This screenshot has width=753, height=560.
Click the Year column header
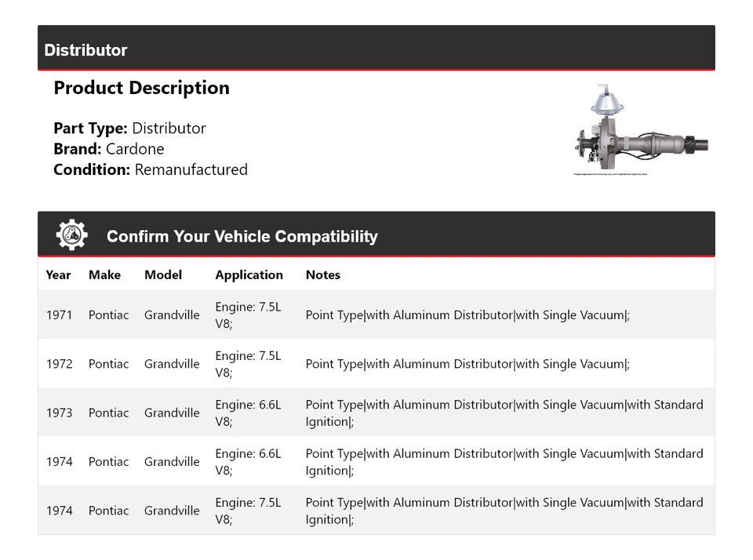coord(58,275)
